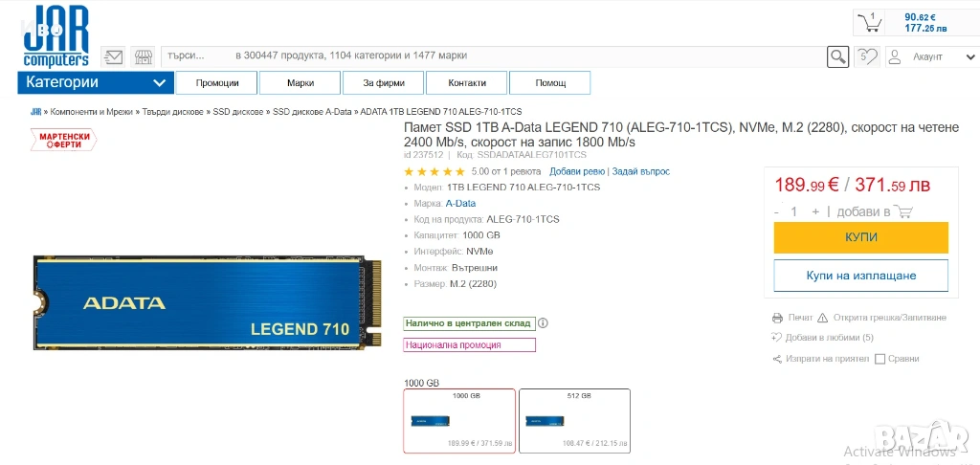Select the 512 GB variant thumbnail
Image resolution: width=980 pixels, height=465 pixels.
[574, 421]
